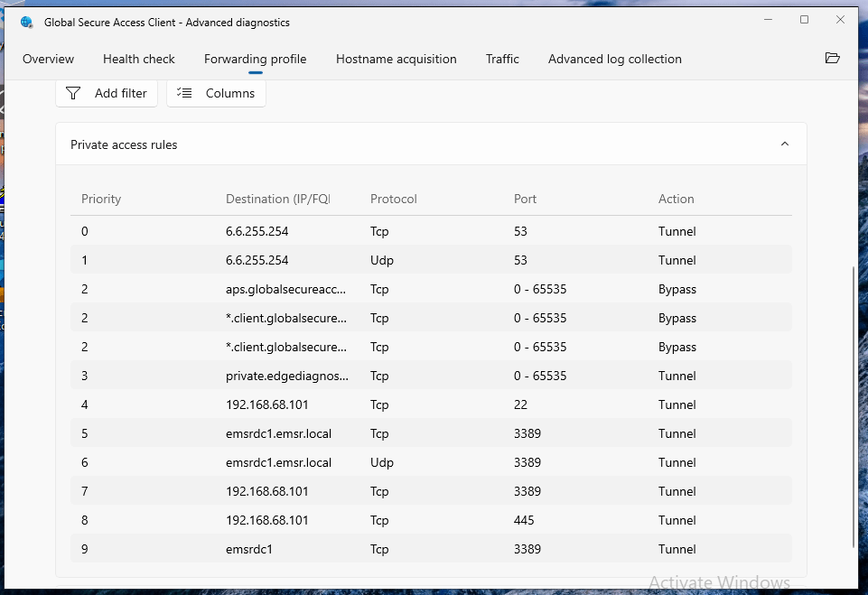Viewport: 868px width, 595px height.
Task: Open the Health check tab
Action: click(139, 60)
